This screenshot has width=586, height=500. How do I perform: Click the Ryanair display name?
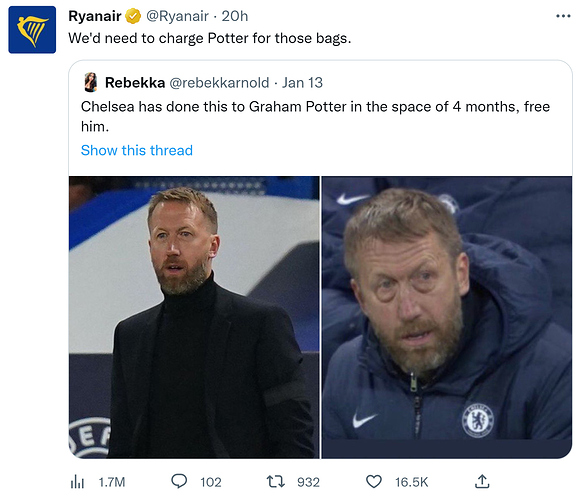click(x=95, y=16)
